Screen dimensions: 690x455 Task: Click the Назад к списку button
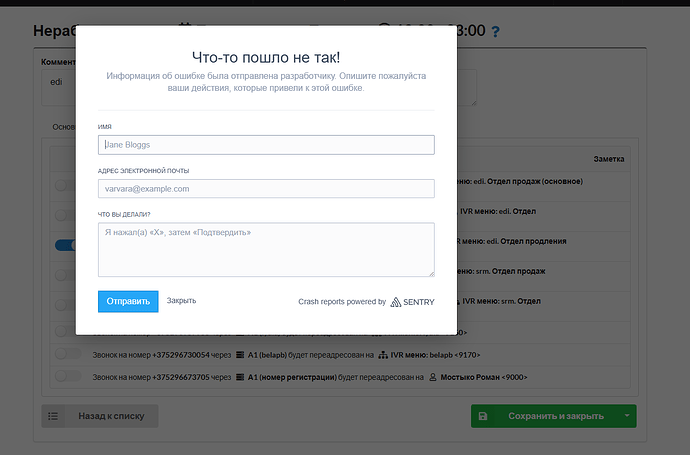click(x=111, y=416)
